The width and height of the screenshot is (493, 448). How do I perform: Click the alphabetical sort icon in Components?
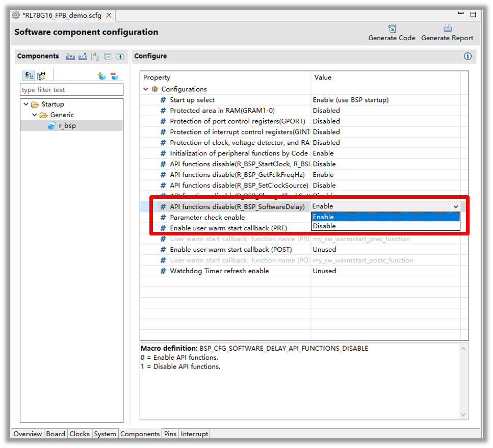(95, 57)
